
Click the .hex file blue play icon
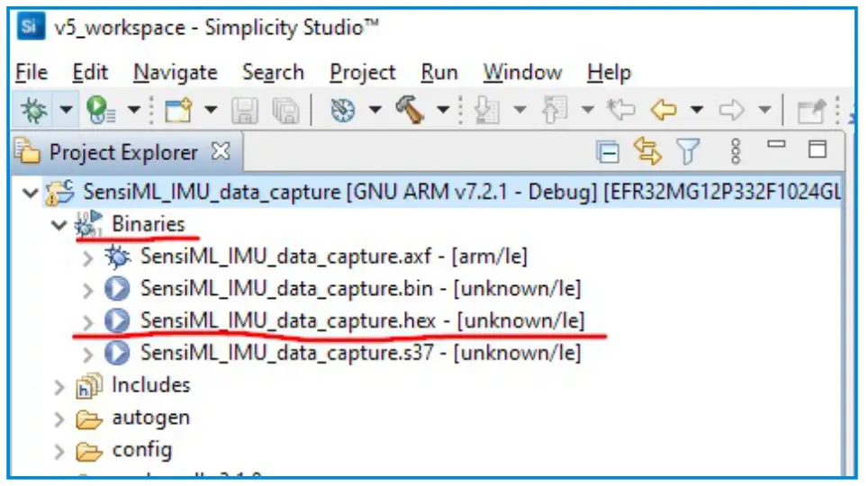[x=117, y=320]
